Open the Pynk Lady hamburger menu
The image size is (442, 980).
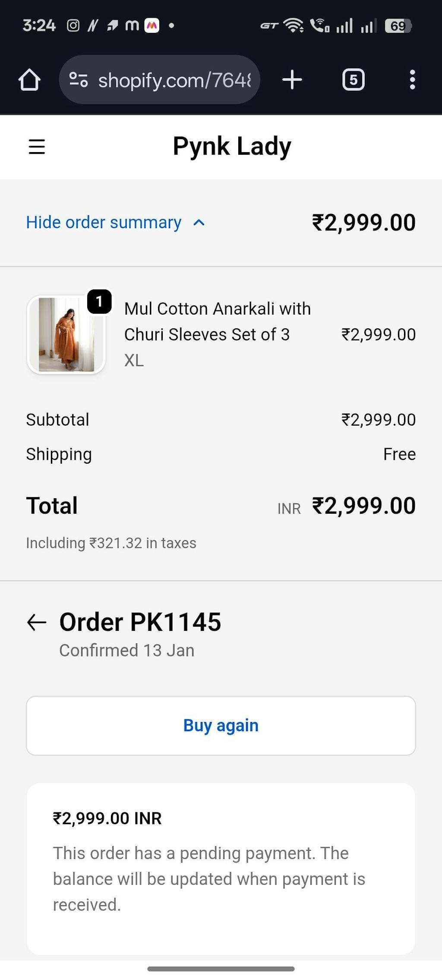37,146
